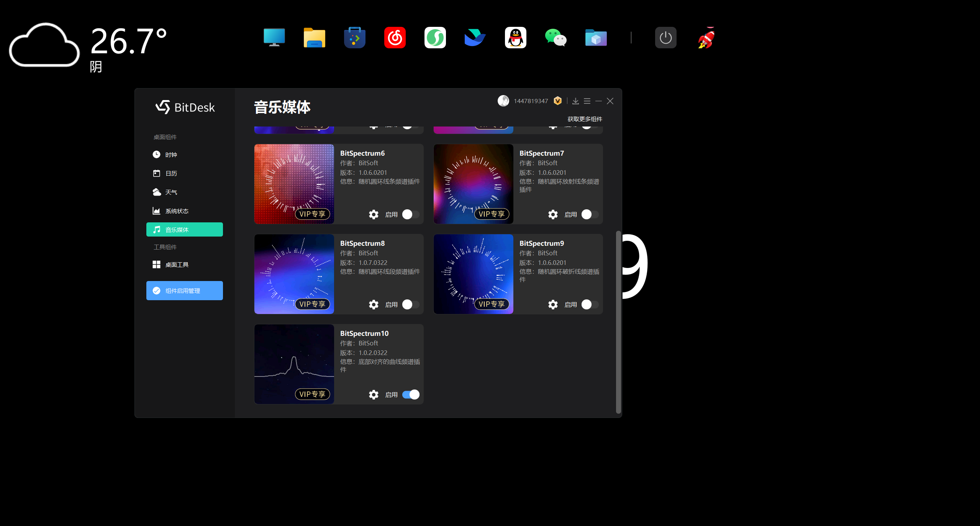Click the power button icon in dock
Screen dimensions: 980x526
[665, 38]
